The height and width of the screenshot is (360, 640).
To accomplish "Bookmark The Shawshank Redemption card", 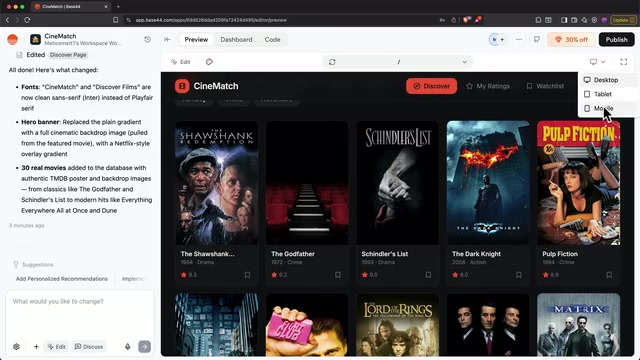I will coord(247,275).
